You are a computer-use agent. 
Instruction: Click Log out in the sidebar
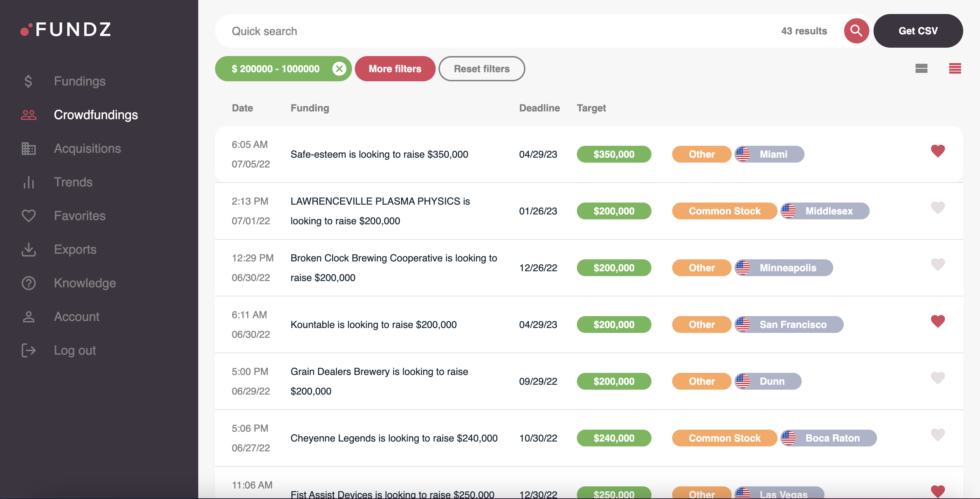tap(75, 350)
